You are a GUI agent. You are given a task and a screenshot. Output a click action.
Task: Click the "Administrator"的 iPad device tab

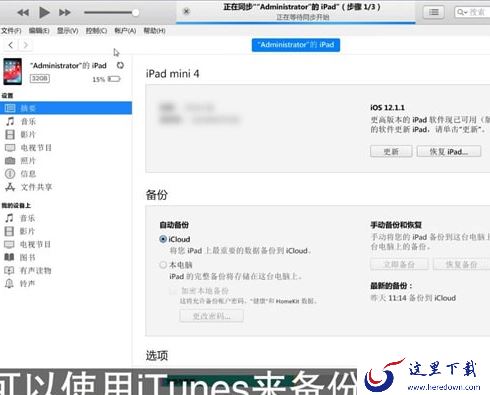tap(296, 45)
